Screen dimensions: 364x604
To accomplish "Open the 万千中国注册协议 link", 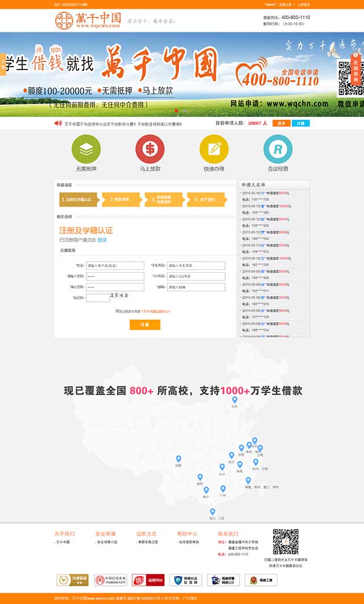I will click(x=156, y=311).
